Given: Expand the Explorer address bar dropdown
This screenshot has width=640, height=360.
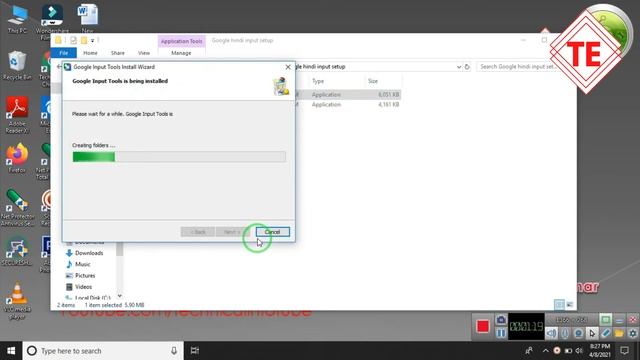Looking at the screenshot, I should pyautogui.click(x=459, y=67).
